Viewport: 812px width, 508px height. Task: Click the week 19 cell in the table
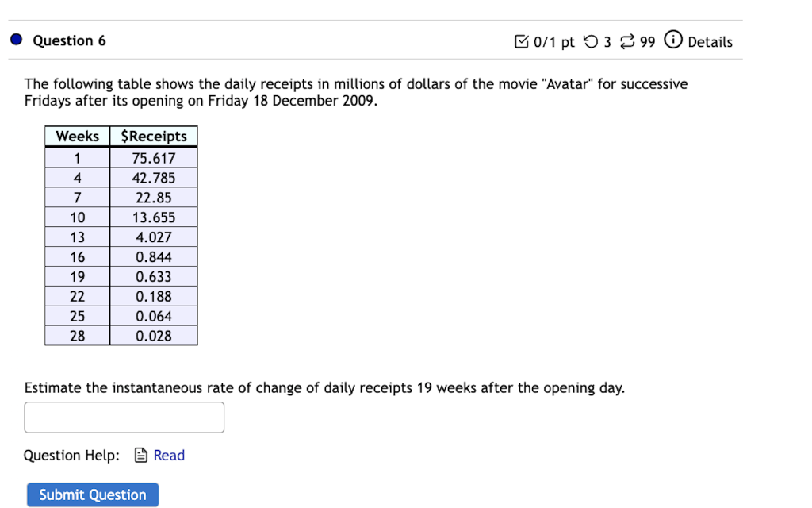77,276
